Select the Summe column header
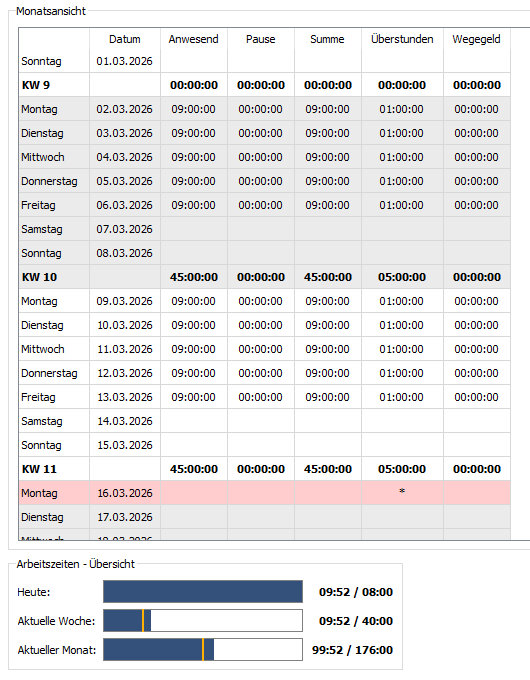The image size is (530, 680). (327, 39)
